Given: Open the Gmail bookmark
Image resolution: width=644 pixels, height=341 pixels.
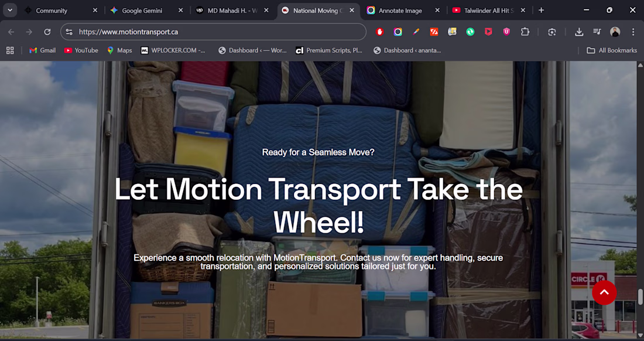Looking at the screenshot, I should point(42,50).
